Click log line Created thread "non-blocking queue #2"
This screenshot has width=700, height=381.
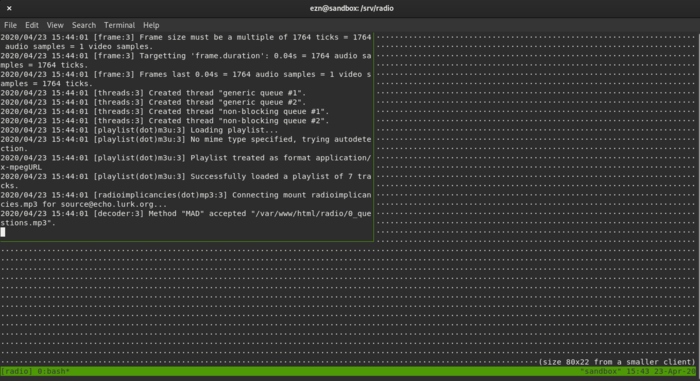click(165, 121)
